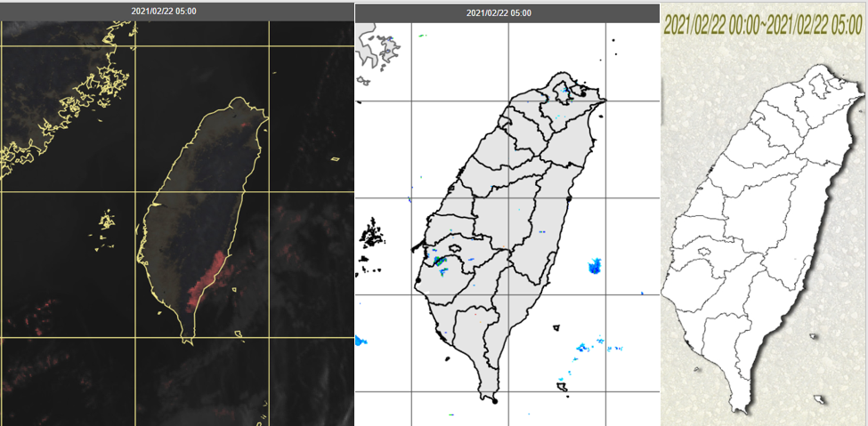The width and height of the screenshot is (868, 426).
Task: Click the green radar echo in southwestern Taiwan
Action: [x=441, y=261]
